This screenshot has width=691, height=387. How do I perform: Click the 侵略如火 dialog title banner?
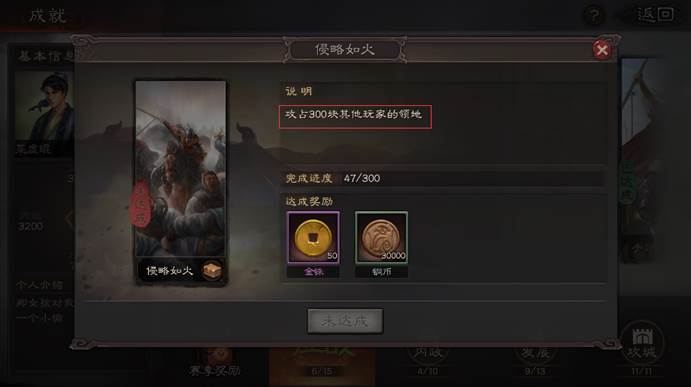[345, 49]
